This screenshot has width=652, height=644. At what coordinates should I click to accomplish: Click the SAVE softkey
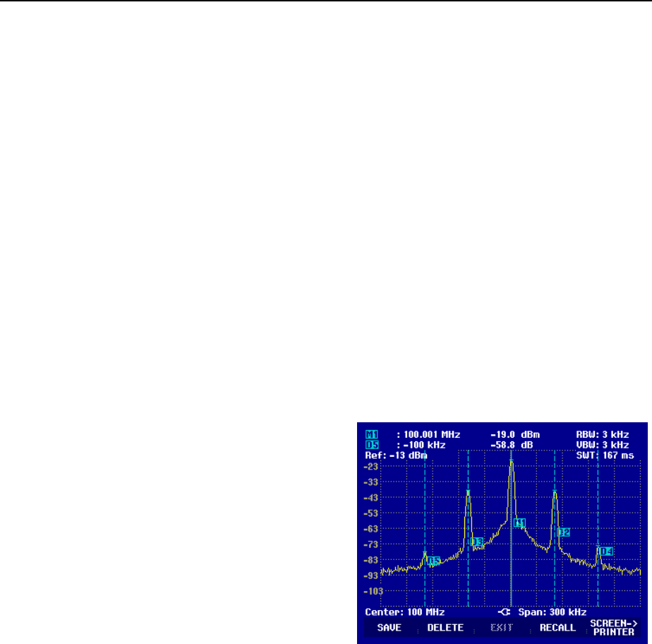point(390,627)
